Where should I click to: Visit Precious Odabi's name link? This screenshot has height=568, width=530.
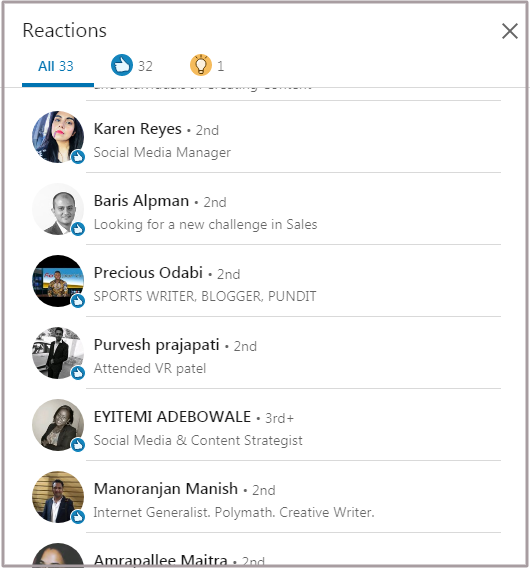pyautogui.click(x=148, y=273)
